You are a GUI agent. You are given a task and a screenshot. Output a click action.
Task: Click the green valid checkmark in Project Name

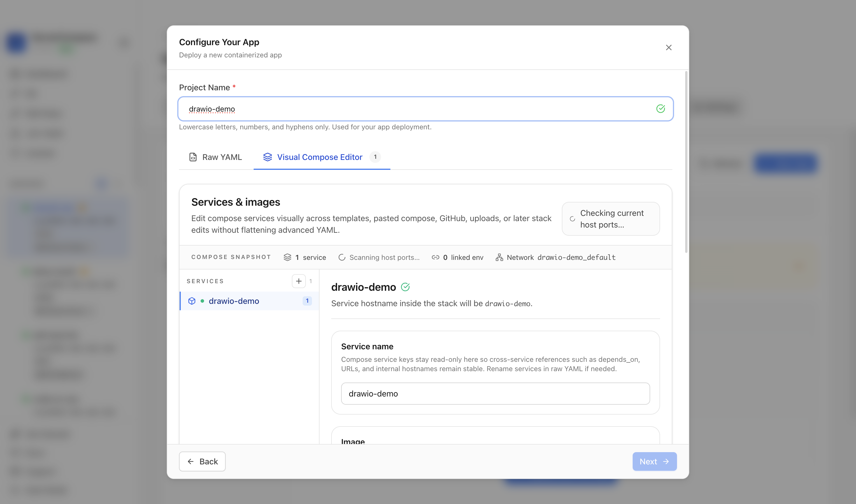[660, 109]
